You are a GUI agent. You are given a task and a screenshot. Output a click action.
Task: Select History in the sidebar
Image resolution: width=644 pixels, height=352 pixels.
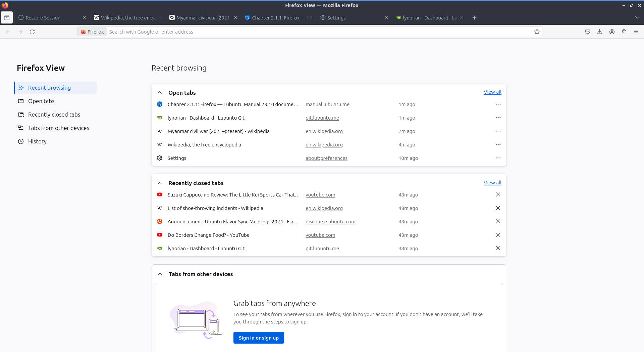coord(37,141)
